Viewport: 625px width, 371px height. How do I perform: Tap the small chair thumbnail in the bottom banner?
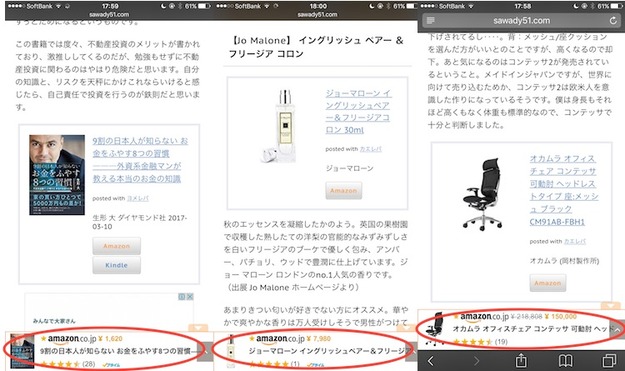(x=435, y=328)
